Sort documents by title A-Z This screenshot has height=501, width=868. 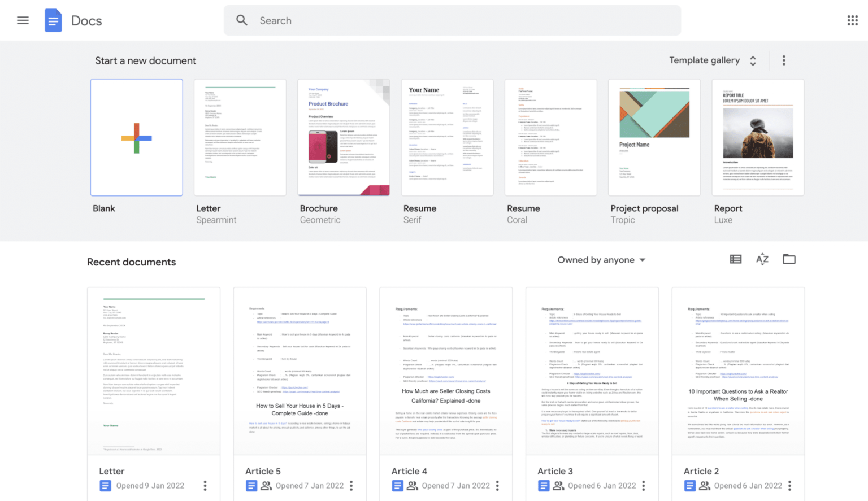[x=762, y=259]
